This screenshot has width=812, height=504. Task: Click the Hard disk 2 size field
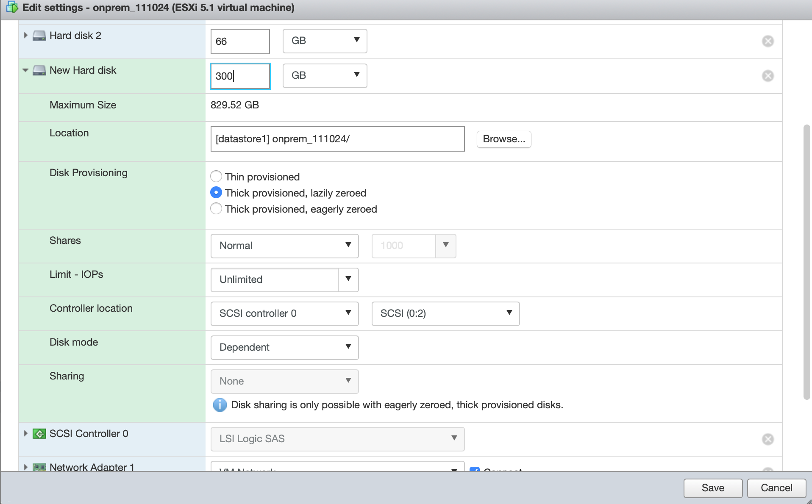pos(240,41)
